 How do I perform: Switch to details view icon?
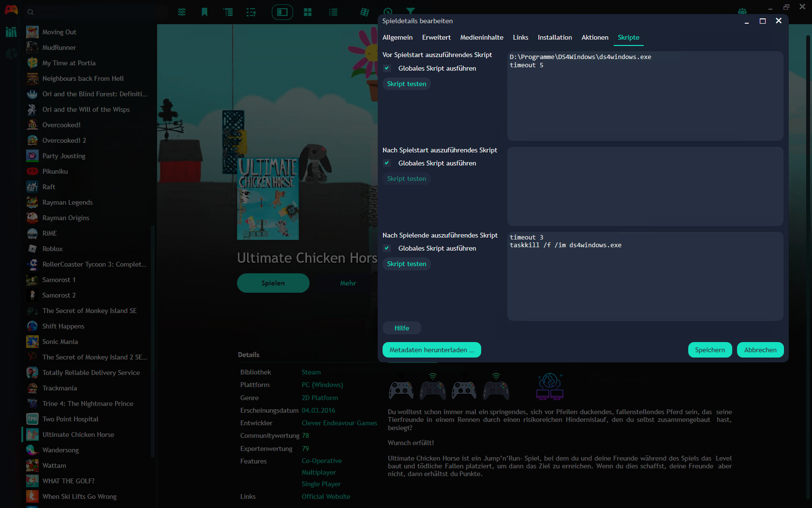(282, 12)
